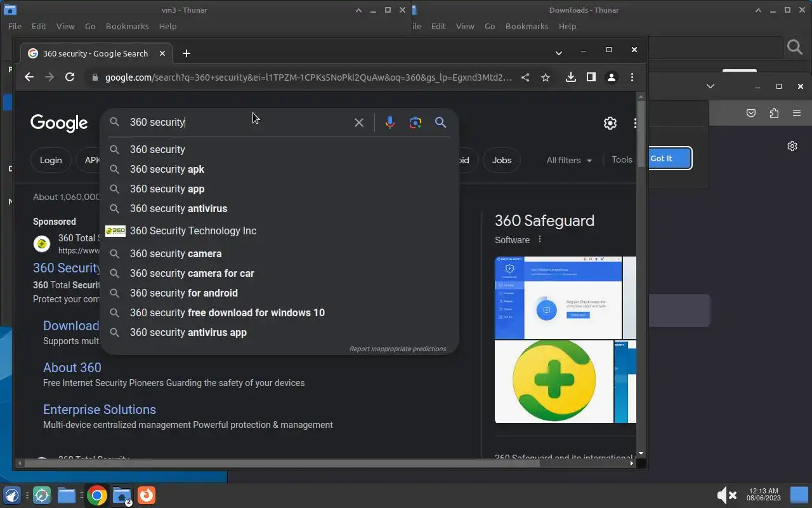Open more options beside 360 Safeguard Software
The height and width of the screenshot is (508, 812).
540,239
